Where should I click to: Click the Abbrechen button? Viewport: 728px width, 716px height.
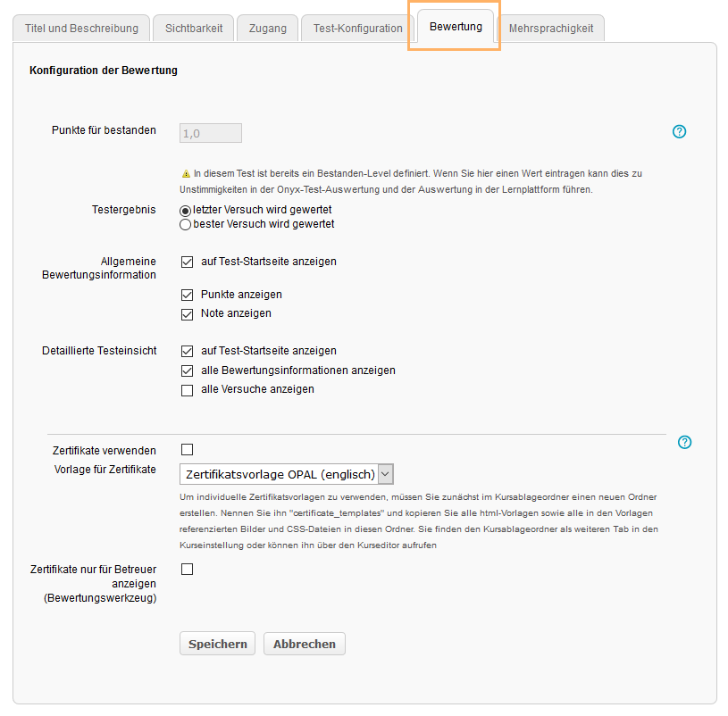point(304,644)
